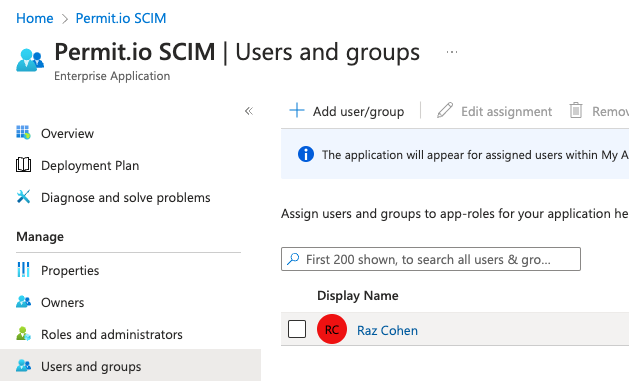
Task: Click the Permit.io SCIM breadcrumb link
Action: [x=121, y=18]
